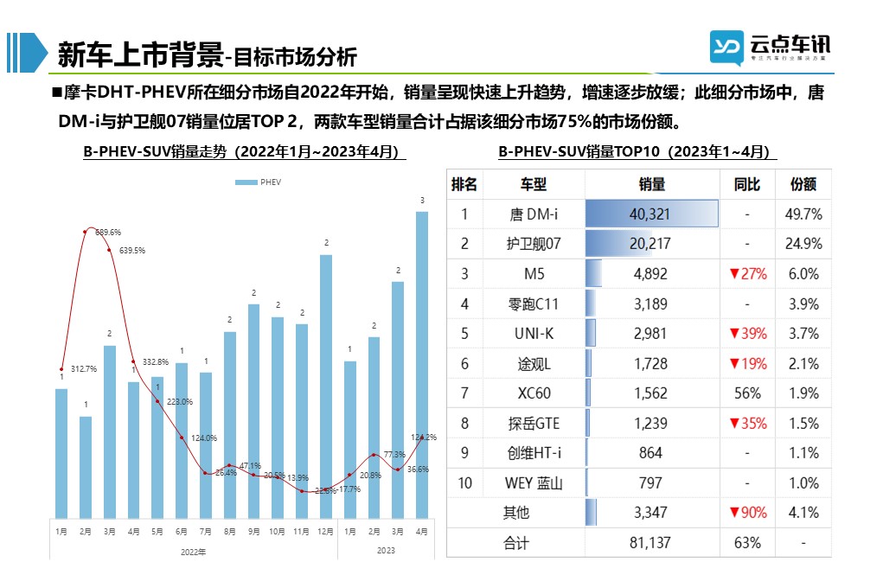The image size is (883, 588).
Task: Click the M5 model cell
Action: click(x=534, y=274)
